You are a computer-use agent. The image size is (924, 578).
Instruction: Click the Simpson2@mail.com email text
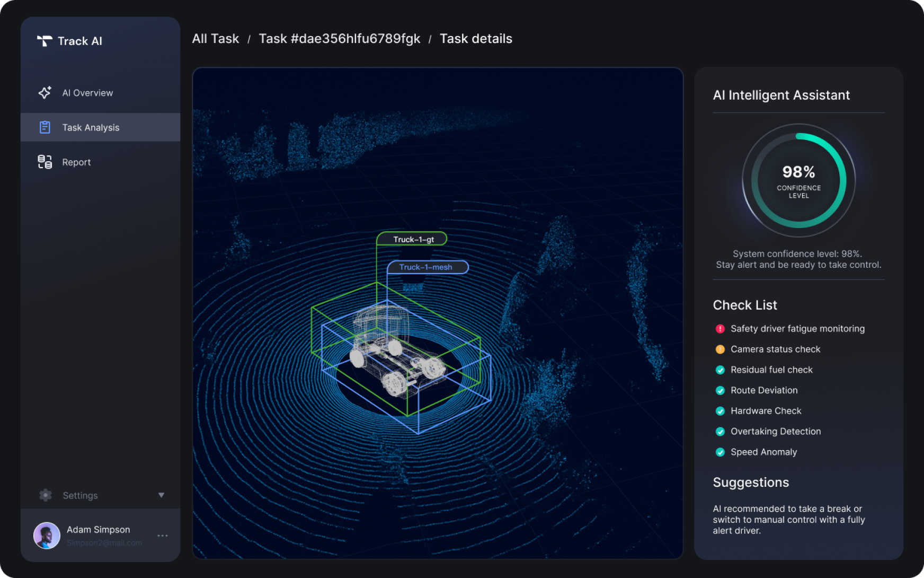(x=104, y=543)
